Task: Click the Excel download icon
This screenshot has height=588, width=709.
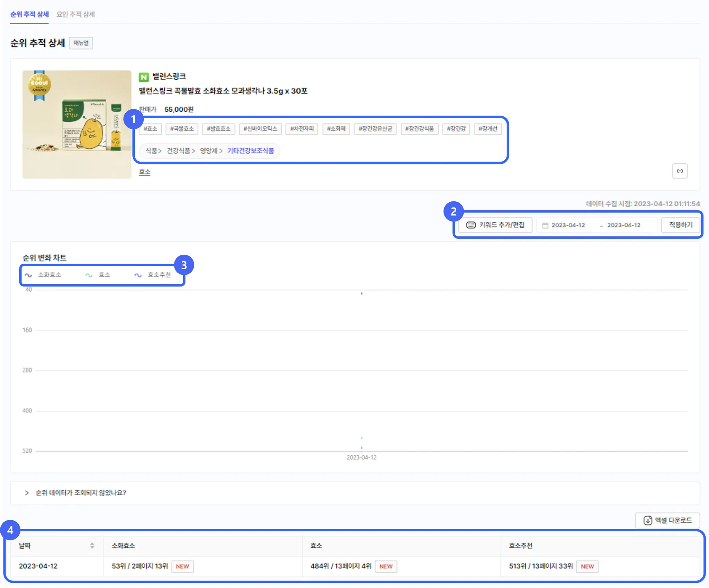Action: (648, 521)
